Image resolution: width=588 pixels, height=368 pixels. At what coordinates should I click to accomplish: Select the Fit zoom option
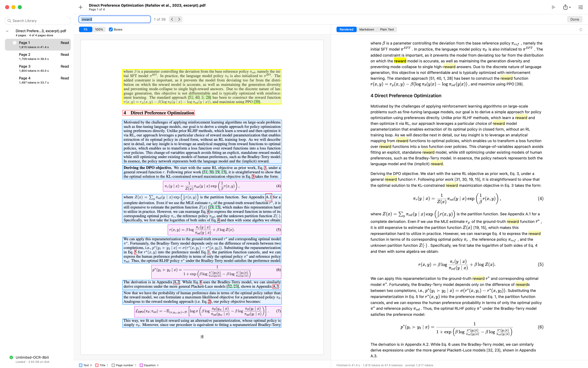click(x=86, y=29)
